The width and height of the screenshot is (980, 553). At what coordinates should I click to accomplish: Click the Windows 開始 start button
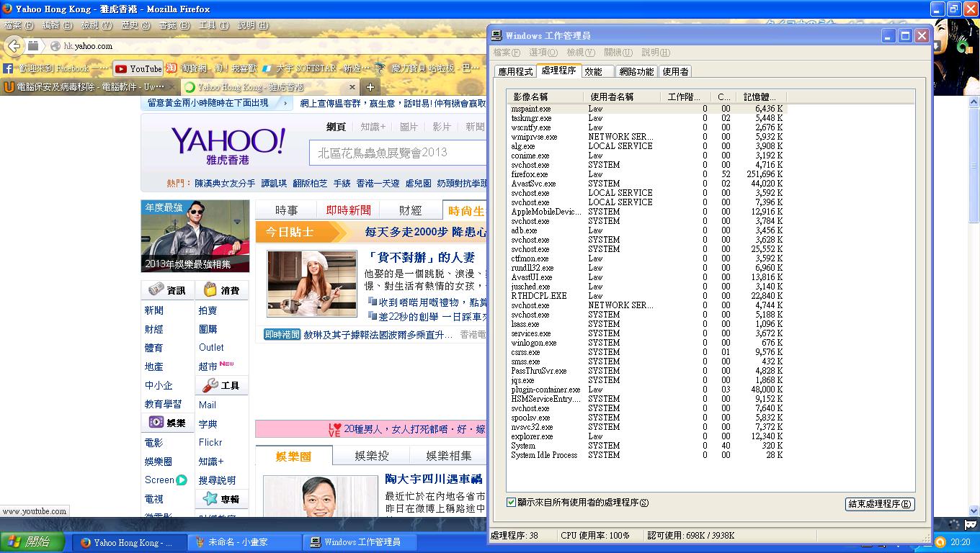click(33, 542)
